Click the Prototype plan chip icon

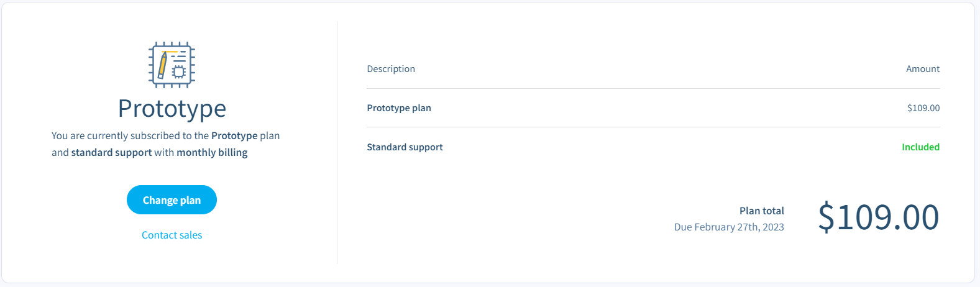click(x=172, y=65)
